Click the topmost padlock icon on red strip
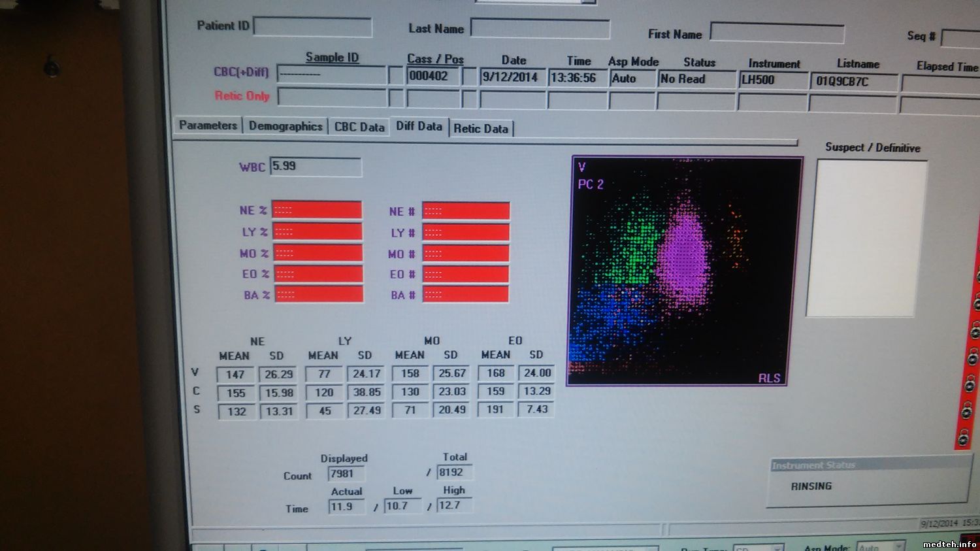This screenshot has height=551, width=980. [x=977, y=276]
